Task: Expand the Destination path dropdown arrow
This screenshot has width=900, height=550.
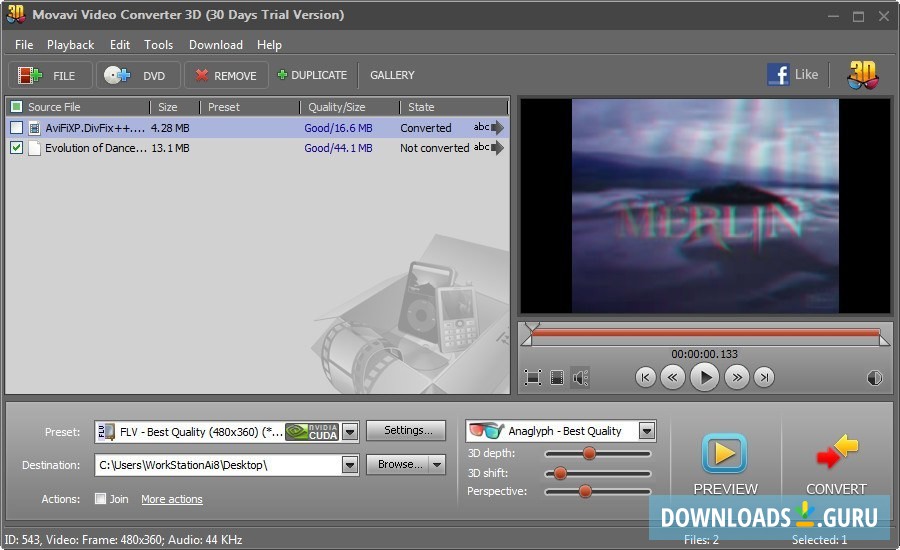Action: (350, 464)
